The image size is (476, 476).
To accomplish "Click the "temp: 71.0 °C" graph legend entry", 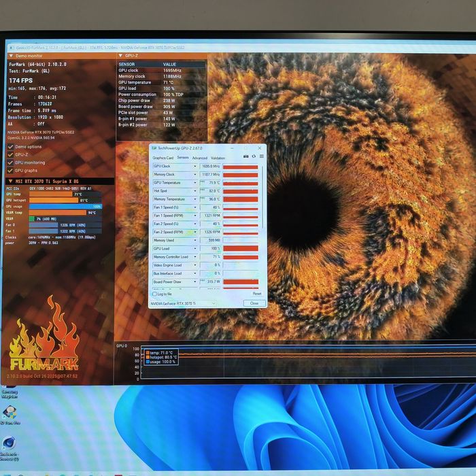I will coord(159,353).
